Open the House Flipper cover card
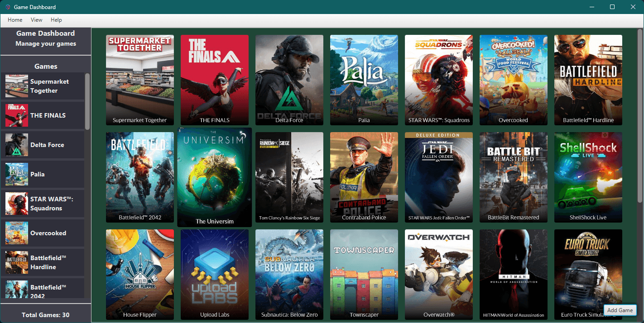This screenshot has width=644, height=323. click(x=140, y=275)
